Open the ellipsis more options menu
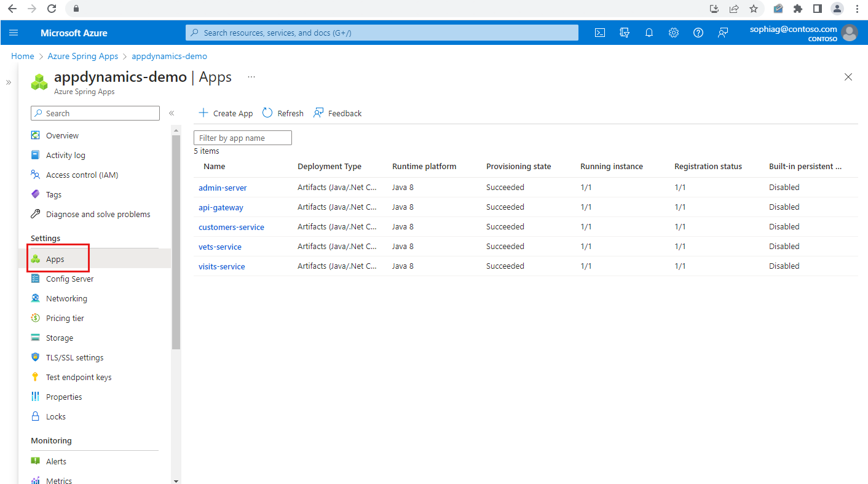Screen dimensions: 868x484 (251, 77)
